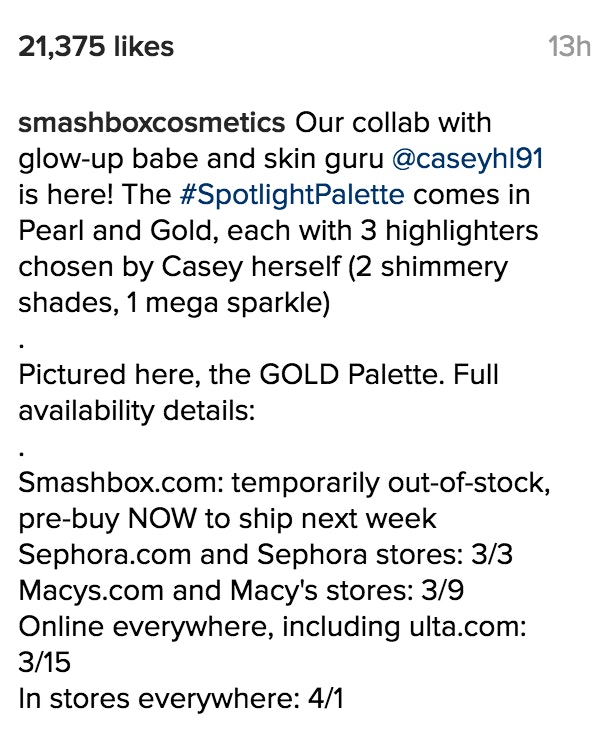Click the Sephora.com text in the caption
608x734 pixels.
coord(105,555)
